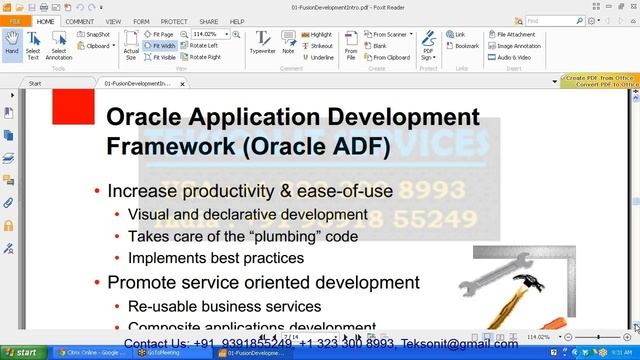Switch to the VIEW ribbon tab
The height and width of the screenshot is (360, 640).
point(113,21)
